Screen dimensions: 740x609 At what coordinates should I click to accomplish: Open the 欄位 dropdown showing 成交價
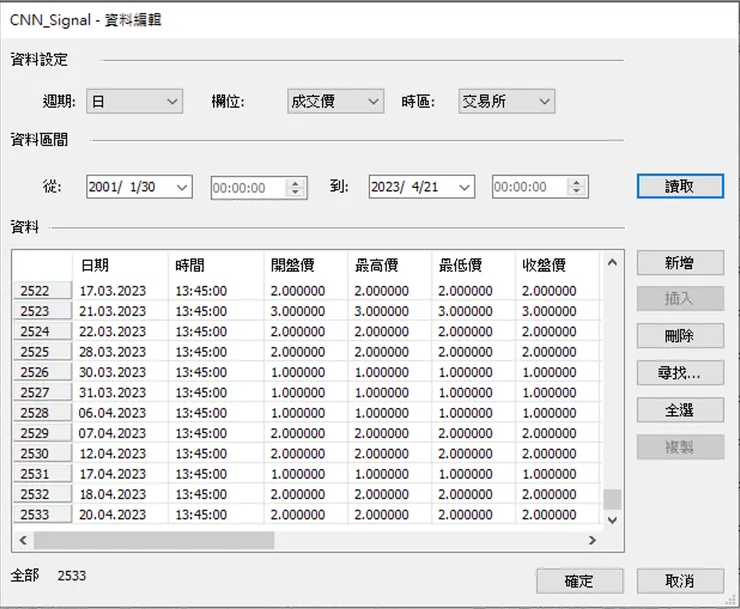click(x=336, y=102)
